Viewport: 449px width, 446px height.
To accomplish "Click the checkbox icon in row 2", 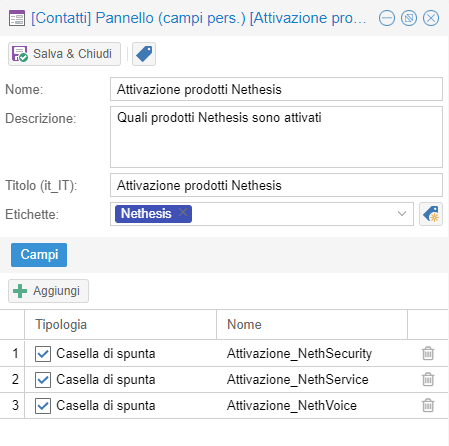I will tap(43, 380).
